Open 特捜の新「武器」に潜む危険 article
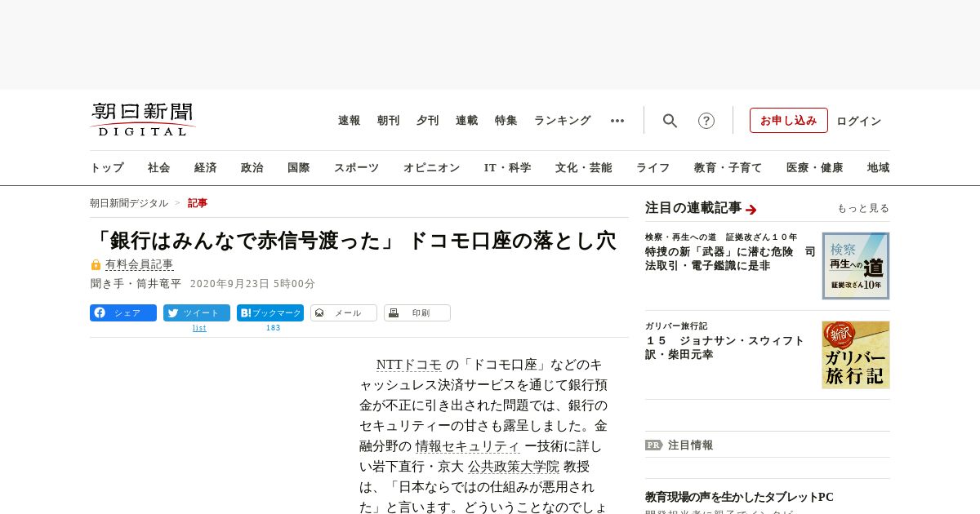Screen dimensions: 980x514 pos(730,259)
